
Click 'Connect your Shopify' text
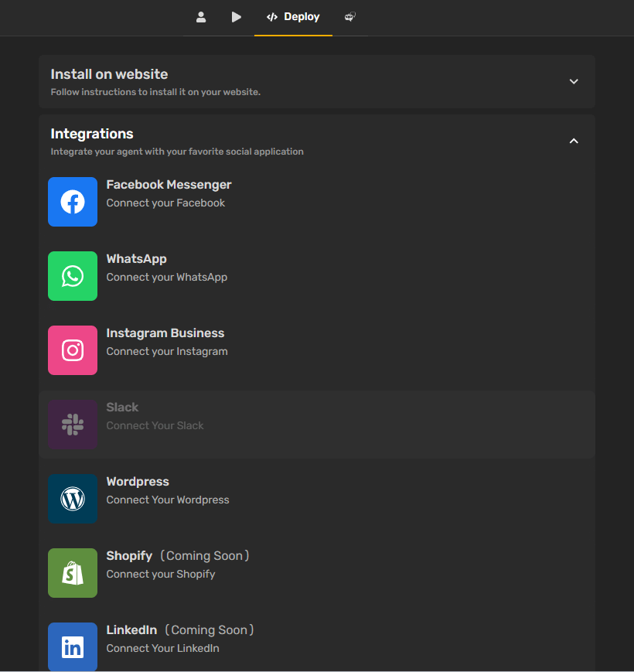(161, 575)
